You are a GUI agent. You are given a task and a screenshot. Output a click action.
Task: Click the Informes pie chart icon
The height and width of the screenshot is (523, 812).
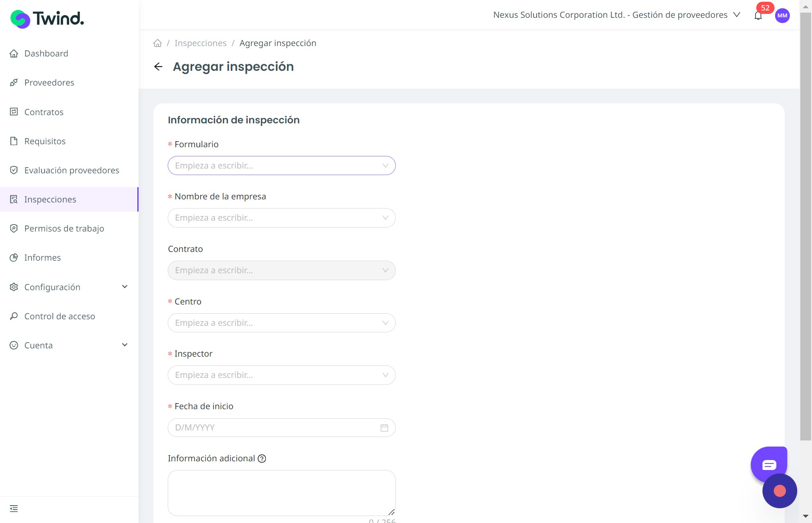coord(14,258)
